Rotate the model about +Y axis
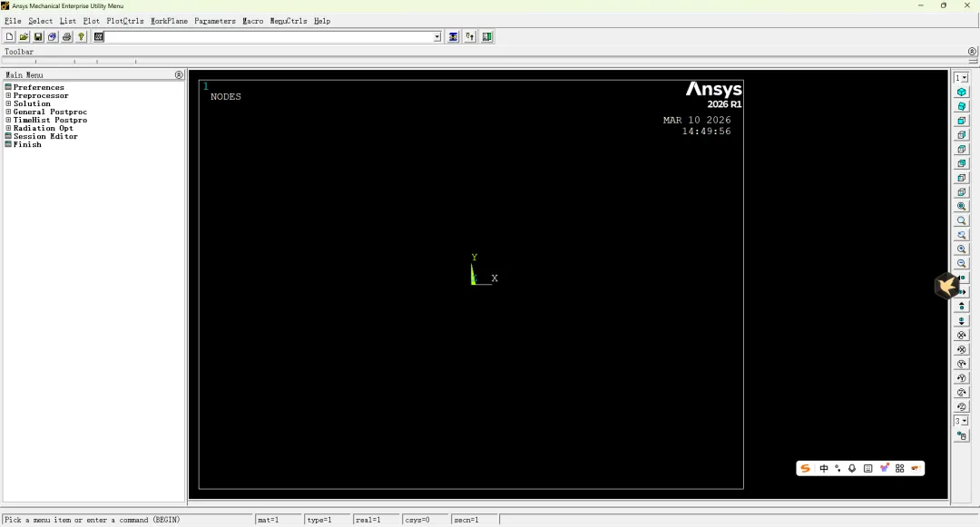This screenshot has height=527, width=980. (961, 364)
